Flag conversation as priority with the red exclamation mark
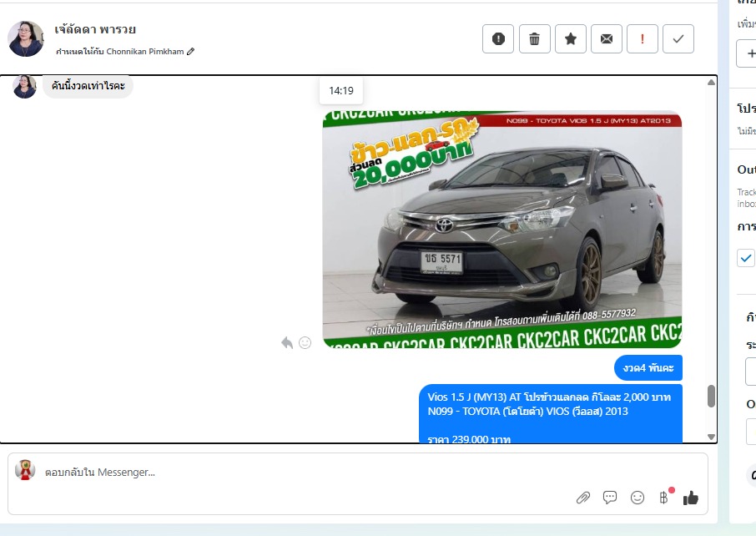756x536 pixels. 643,38
